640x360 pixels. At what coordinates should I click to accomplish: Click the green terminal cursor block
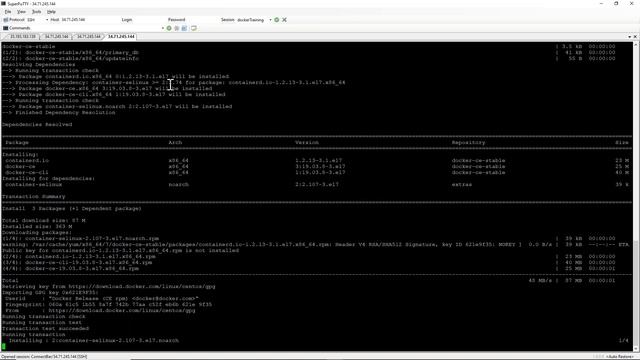[4, 347]
